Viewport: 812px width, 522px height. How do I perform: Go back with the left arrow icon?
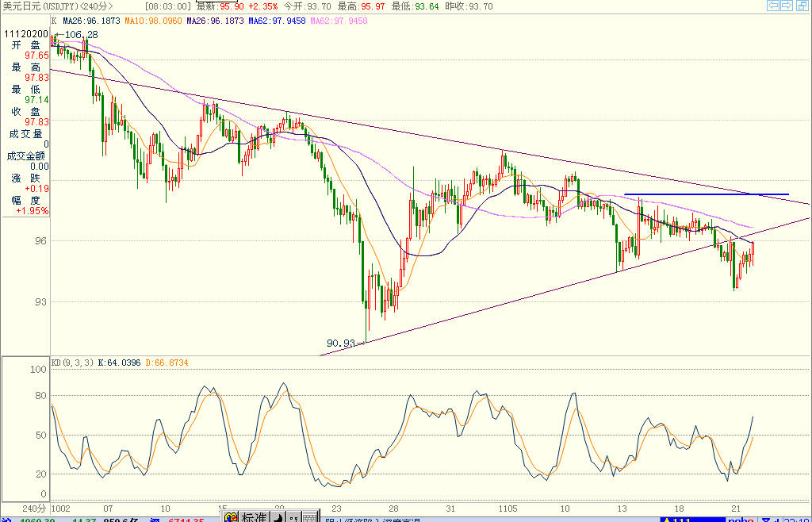pos(772,6)
